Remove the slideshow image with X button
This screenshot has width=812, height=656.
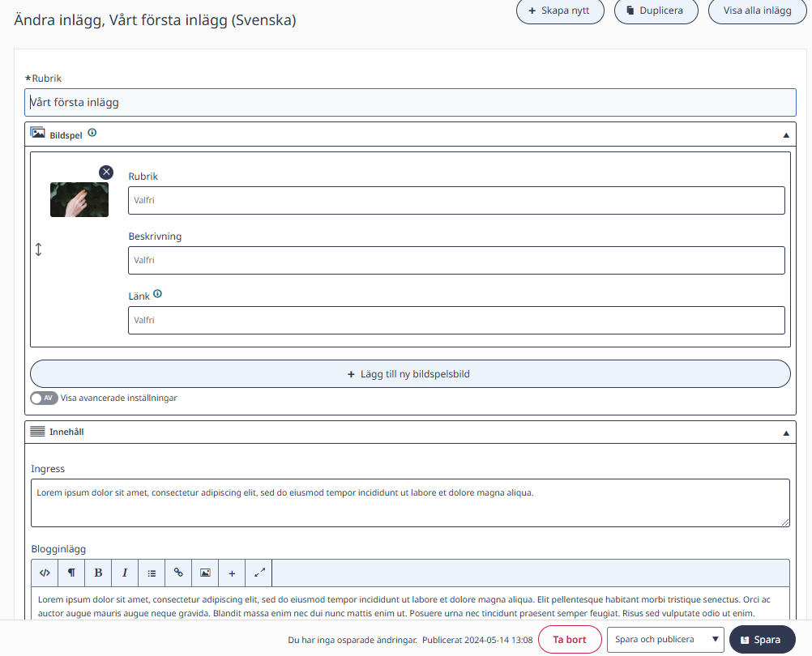106,172
